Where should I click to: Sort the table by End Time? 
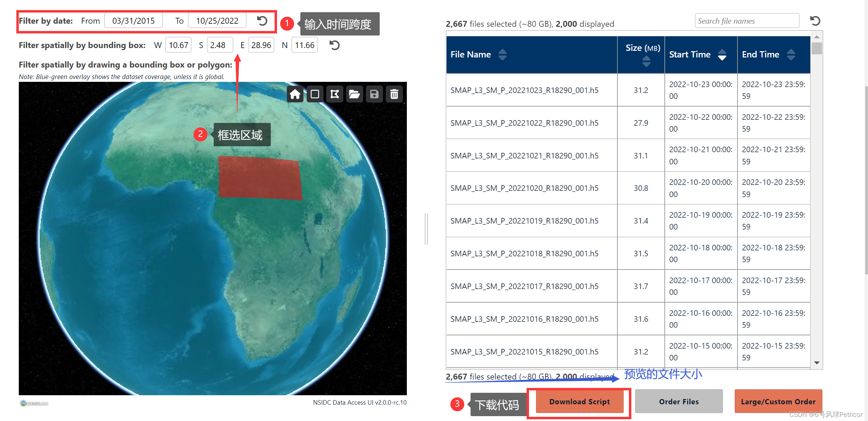(x=791, y=55)
